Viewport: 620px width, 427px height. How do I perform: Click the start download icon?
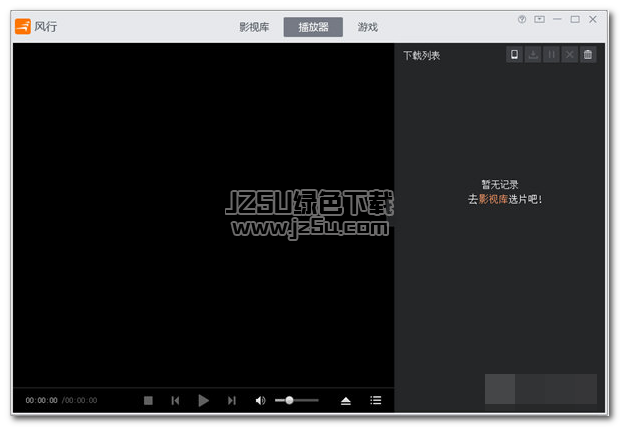pyautogui.click(x=533, y=55)
